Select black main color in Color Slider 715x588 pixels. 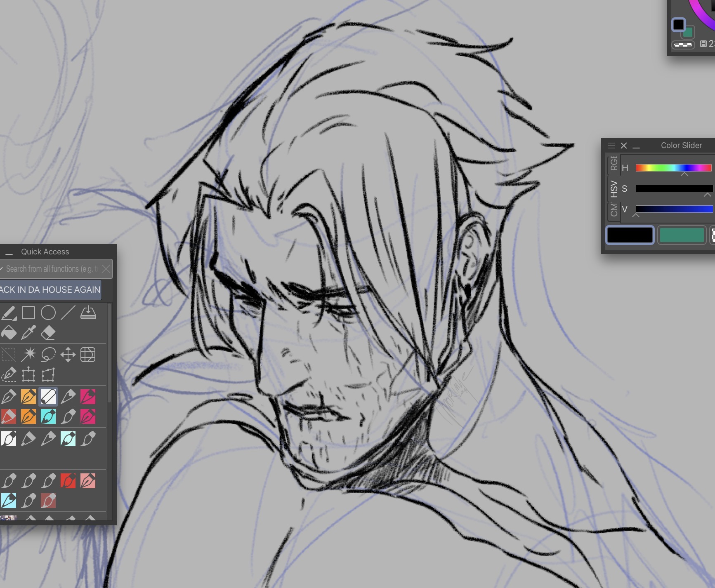click(630, 235)
